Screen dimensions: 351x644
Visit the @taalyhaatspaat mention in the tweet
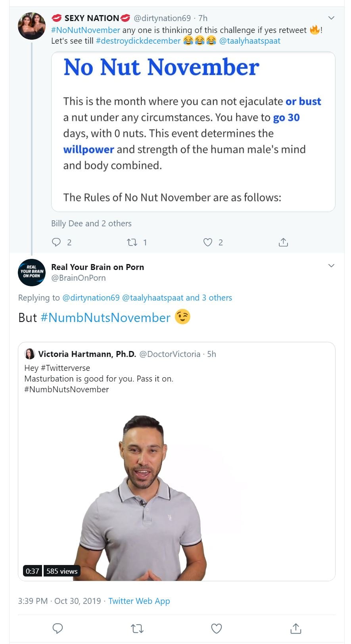point(250,41)
